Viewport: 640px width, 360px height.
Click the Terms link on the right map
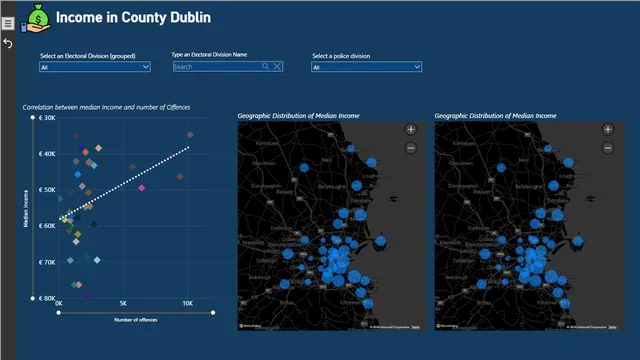pos(612,327)
